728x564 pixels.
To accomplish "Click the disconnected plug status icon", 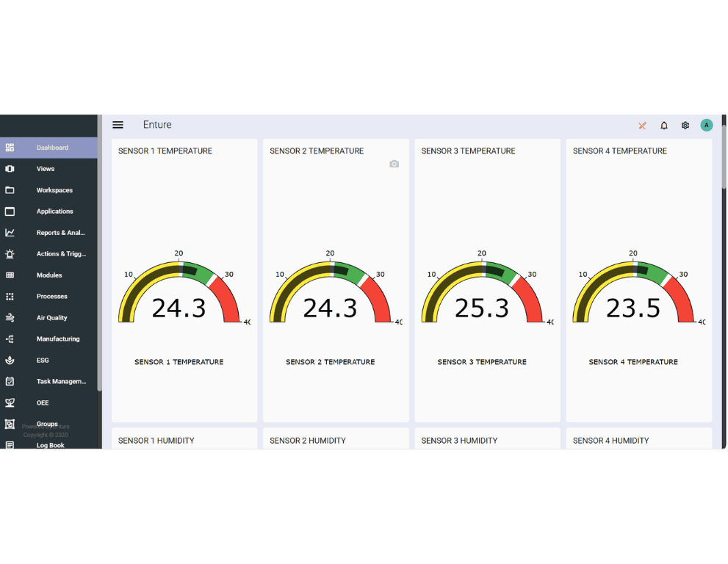I will 642,126.
